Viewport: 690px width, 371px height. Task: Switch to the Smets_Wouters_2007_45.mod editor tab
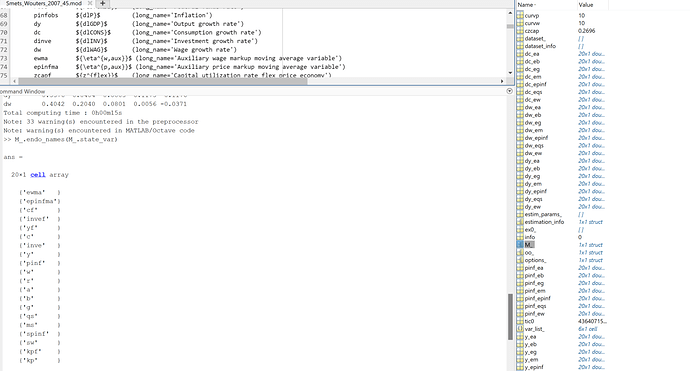pyautogui.click(x=44, y=3)
